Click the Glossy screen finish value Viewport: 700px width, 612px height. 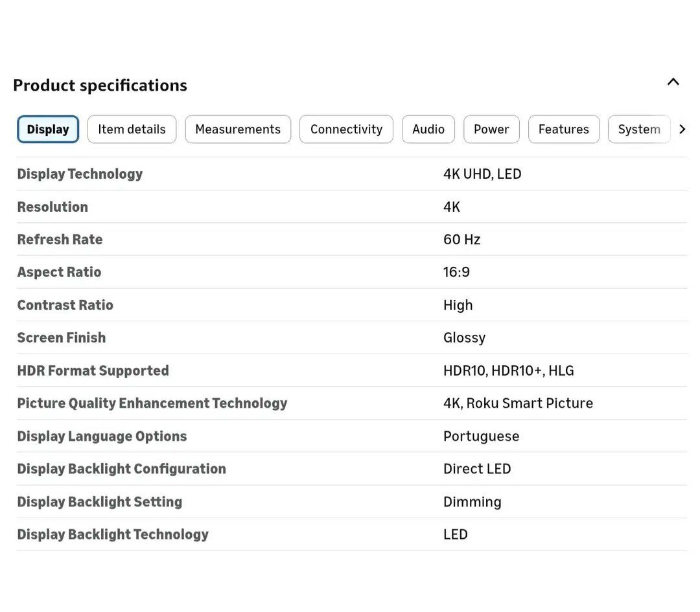pyautogui.click(x=464, y=338)
